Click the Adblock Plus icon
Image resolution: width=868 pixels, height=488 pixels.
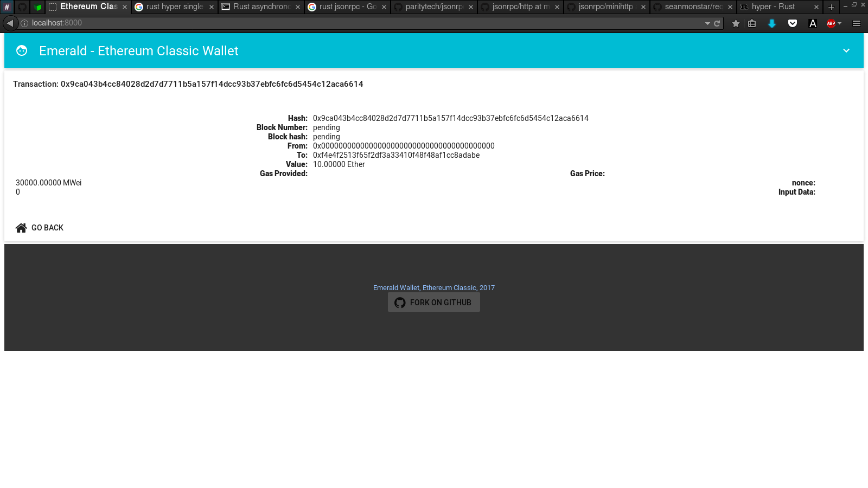pos(831,23)
